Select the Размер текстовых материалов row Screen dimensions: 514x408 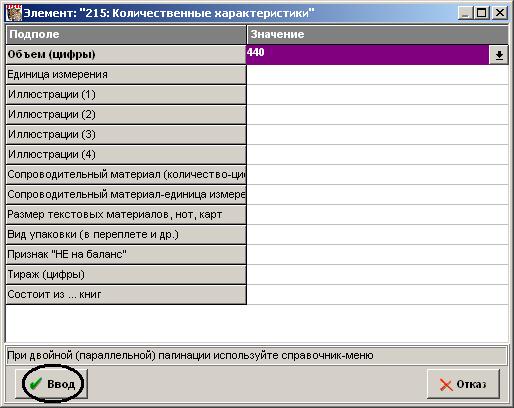coord(126,215)
